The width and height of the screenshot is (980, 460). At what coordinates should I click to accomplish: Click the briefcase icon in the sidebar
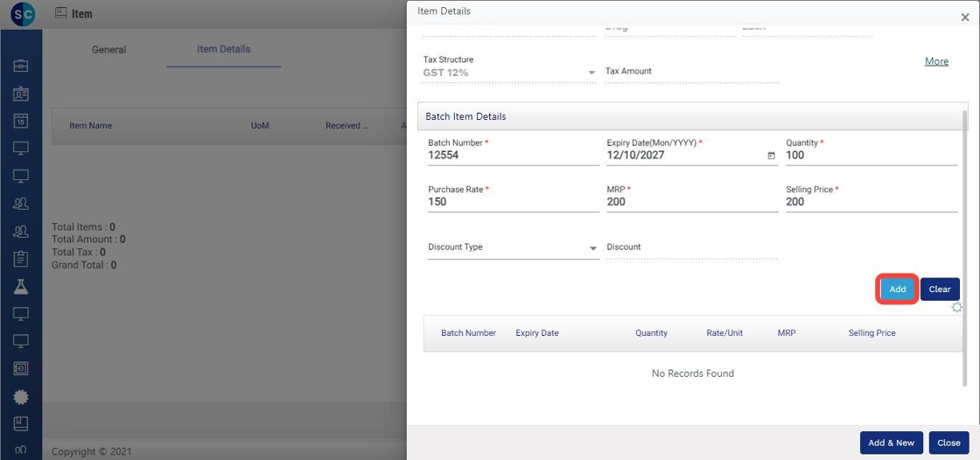click(x=21, y=66)
